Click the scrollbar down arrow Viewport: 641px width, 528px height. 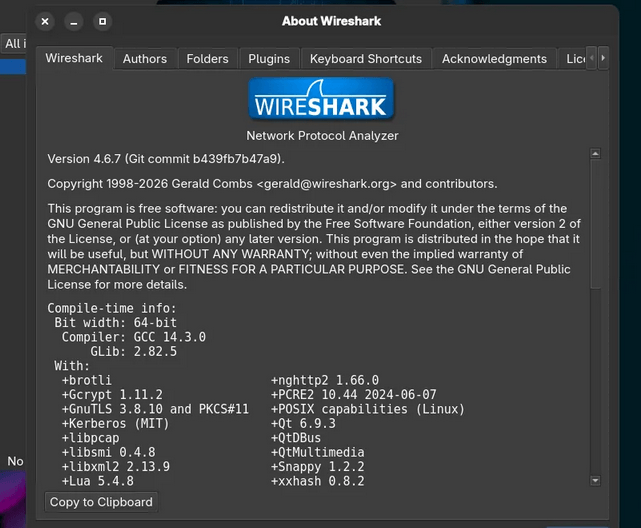(x=596, y=481)
